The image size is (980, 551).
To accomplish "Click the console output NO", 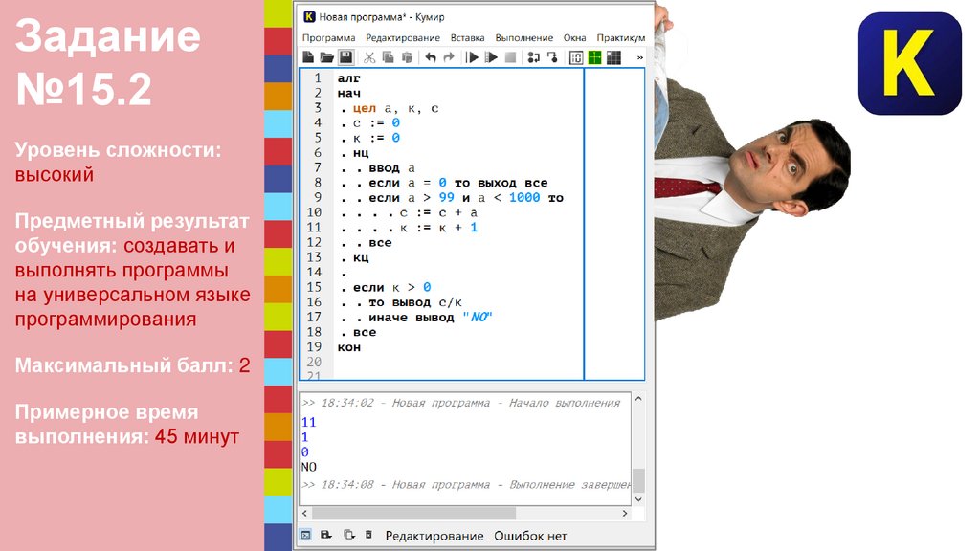I will 309,467.
